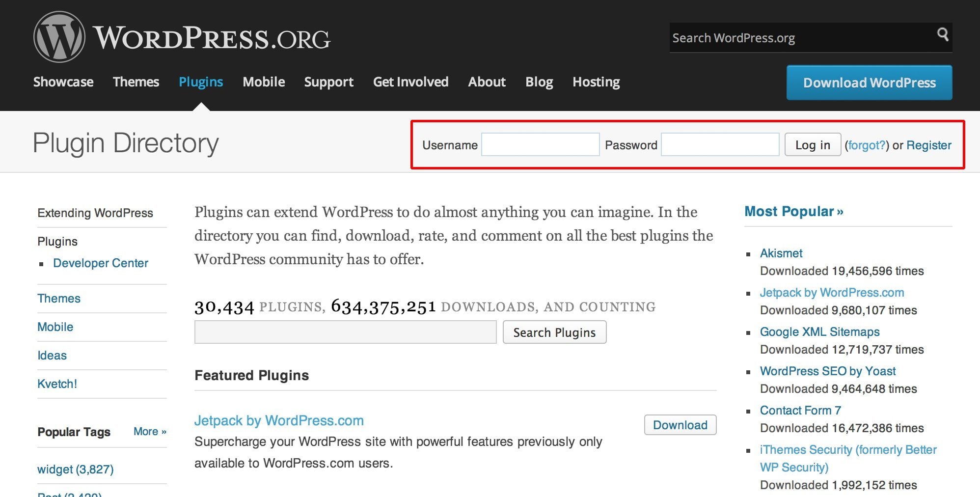The width and height of the screenshot is (980, 497).
Task: Click the Log in button
Action: 813,145
